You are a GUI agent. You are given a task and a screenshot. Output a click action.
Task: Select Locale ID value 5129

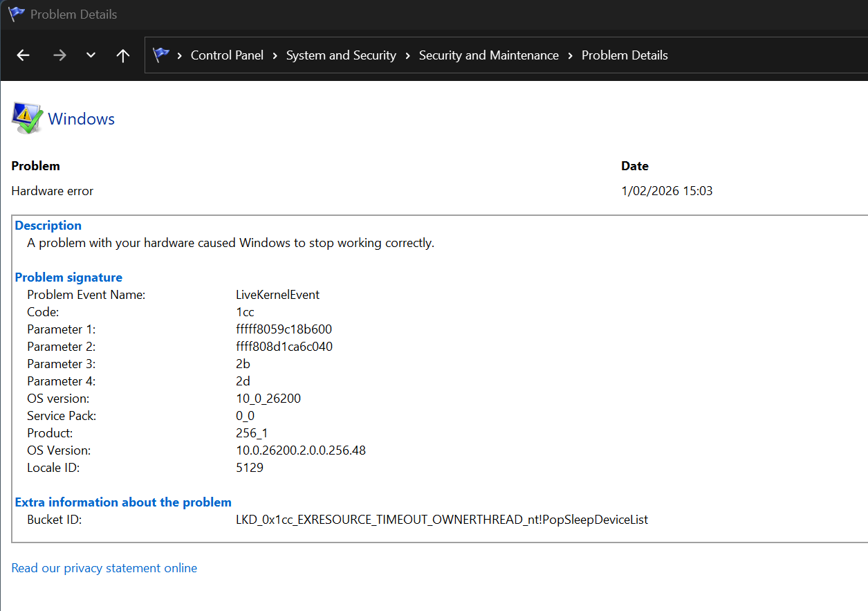(x=250, y=468)
